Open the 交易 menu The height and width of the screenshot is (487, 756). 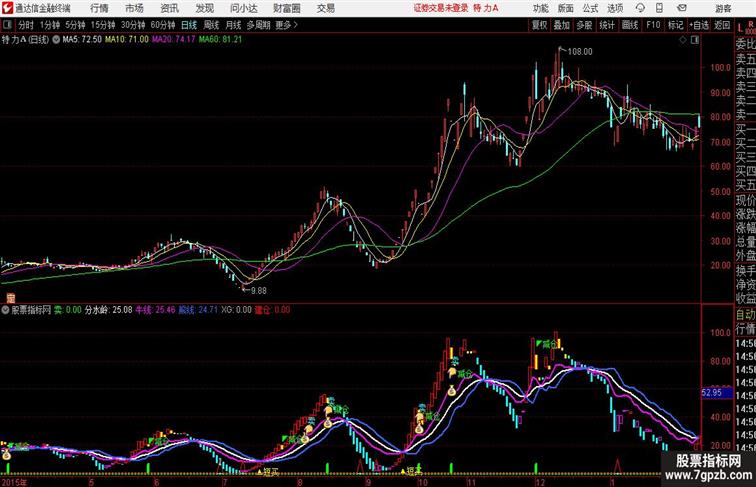coord(325,8)
